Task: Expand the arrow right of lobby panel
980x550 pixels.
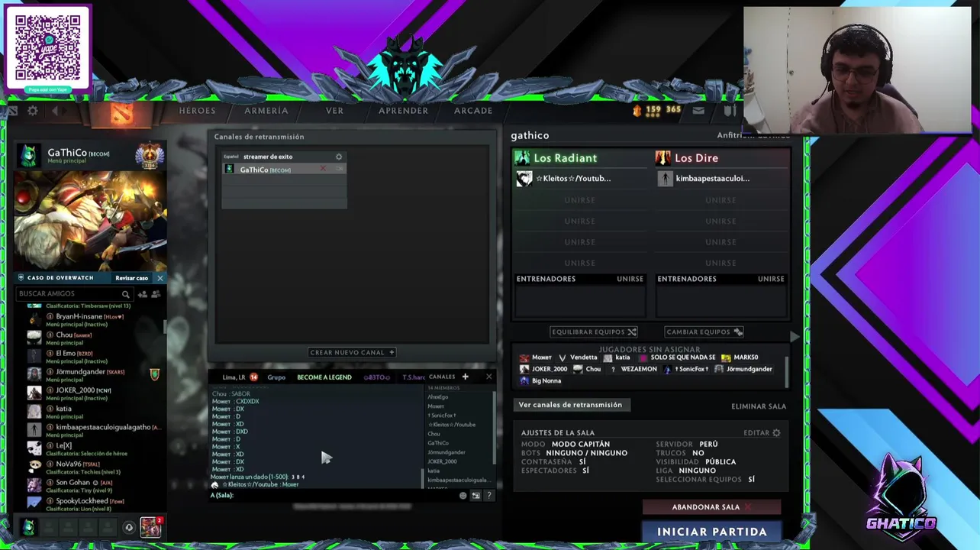Action: click(795, 337)
